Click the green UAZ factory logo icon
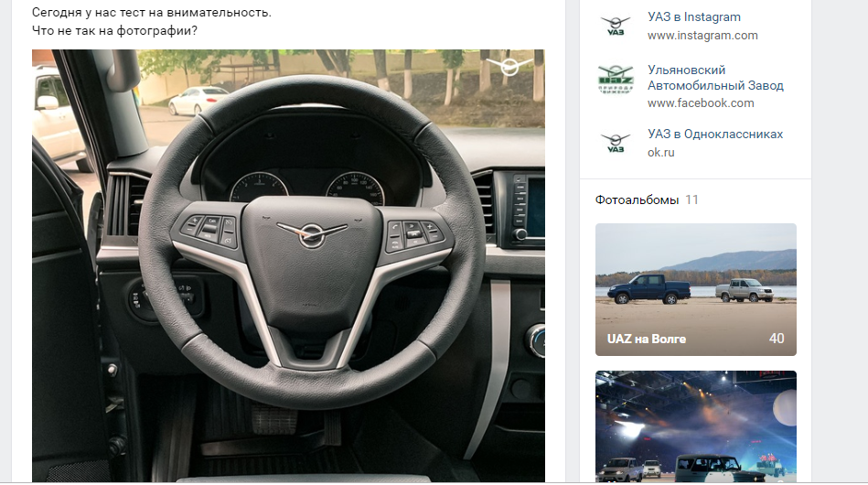 616,80
